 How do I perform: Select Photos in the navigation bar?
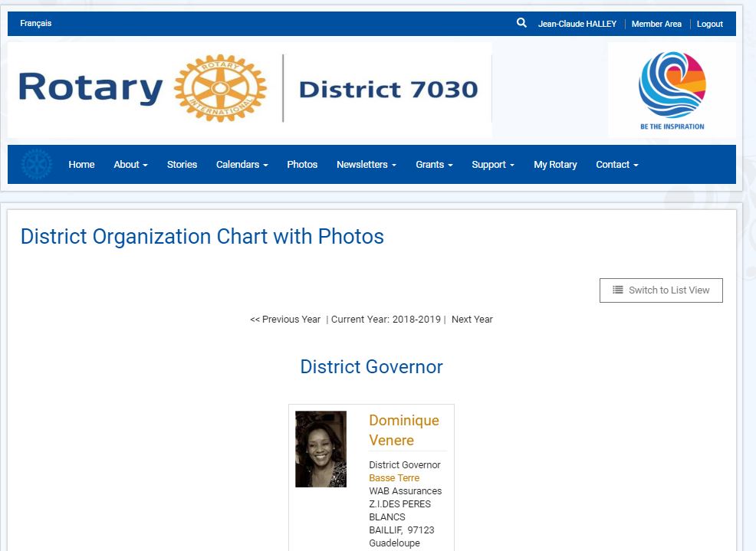[302, 165]
